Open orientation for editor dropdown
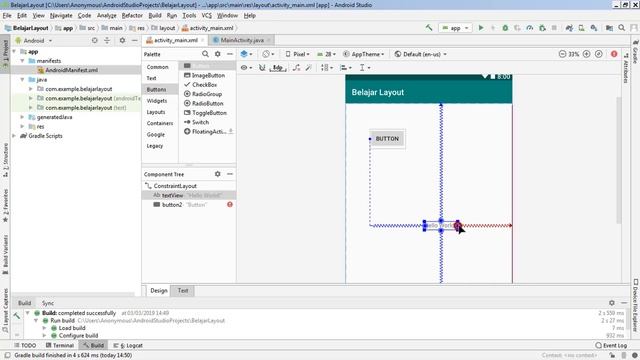 pos(268,54)
